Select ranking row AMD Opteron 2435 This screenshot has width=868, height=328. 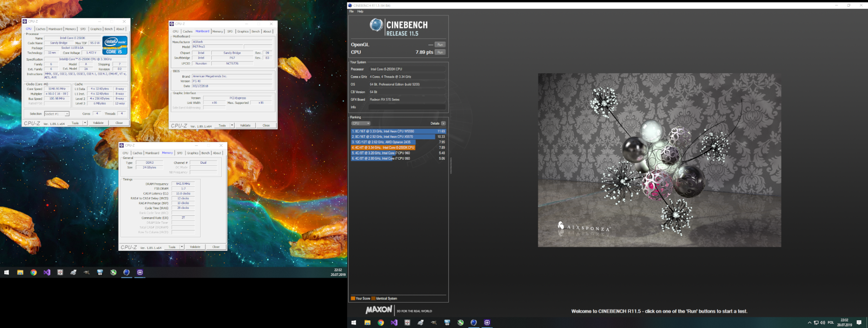click(398, 142)
